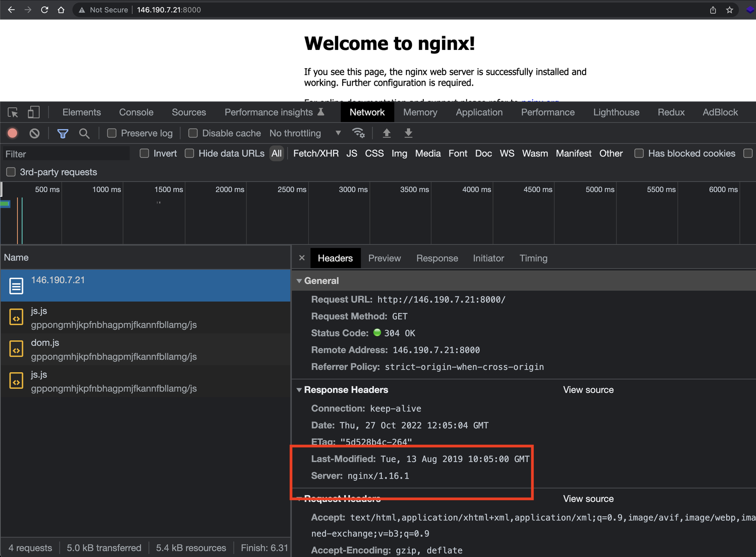Go to the browser home icon
The height and width of the screenshot is (557, 756).
[x=61, y=10]
